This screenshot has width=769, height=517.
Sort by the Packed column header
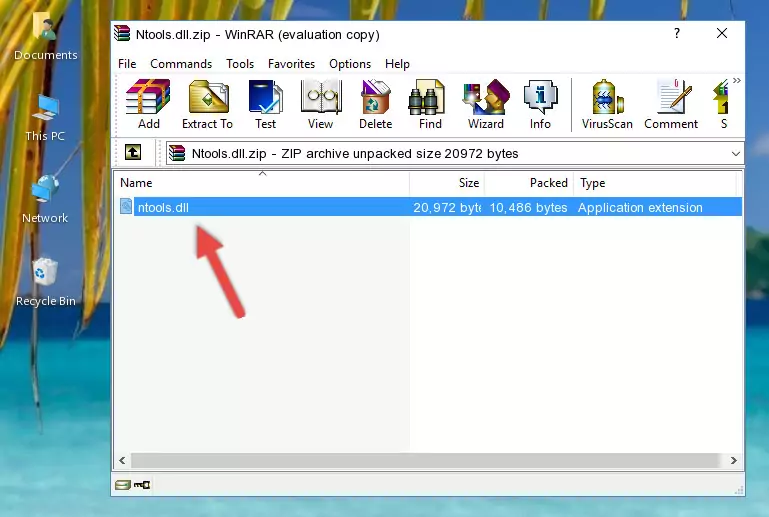click(x=529, y=183)
